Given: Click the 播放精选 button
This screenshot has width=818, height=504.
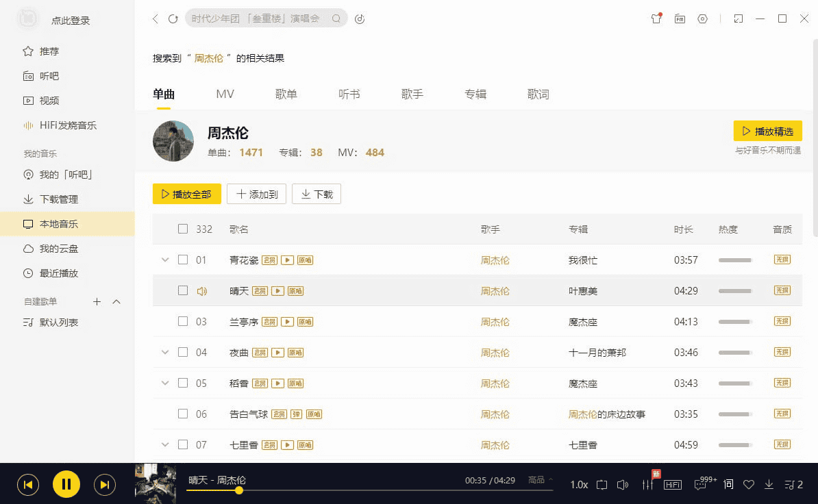Looking at the screenshot, I should [767, 131].
